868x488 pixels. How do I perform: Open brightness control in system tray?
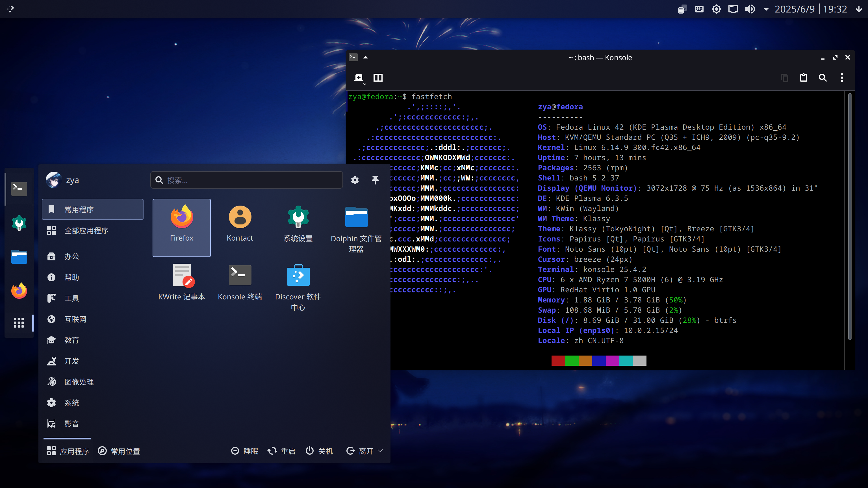[716, 9]
